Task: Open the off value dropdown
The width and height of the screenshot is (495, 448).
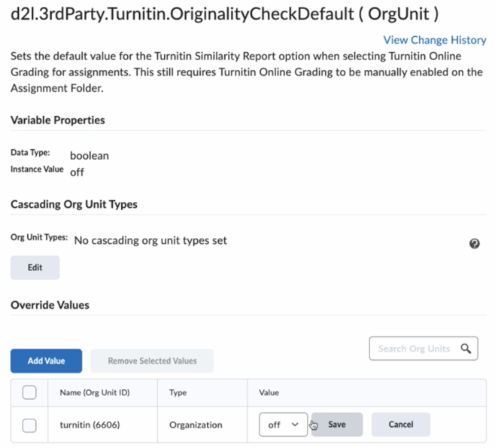Action: pos(283,425)
